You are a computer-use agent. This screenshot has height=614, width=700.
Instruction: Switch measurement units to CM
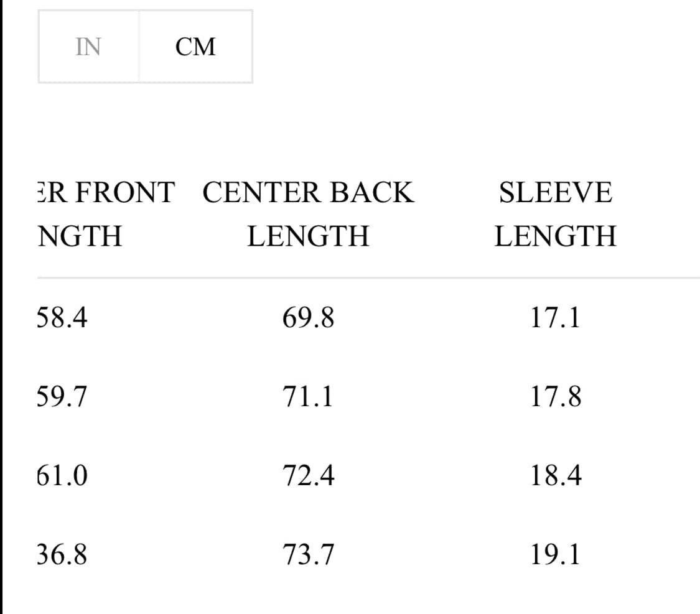point(195,47)
